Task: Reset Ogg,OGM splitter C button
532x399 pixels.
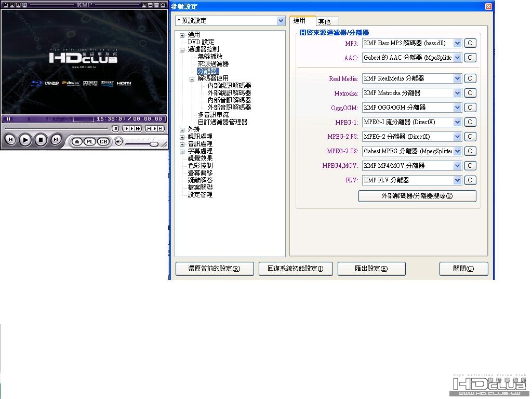Action: coord(470,108)
